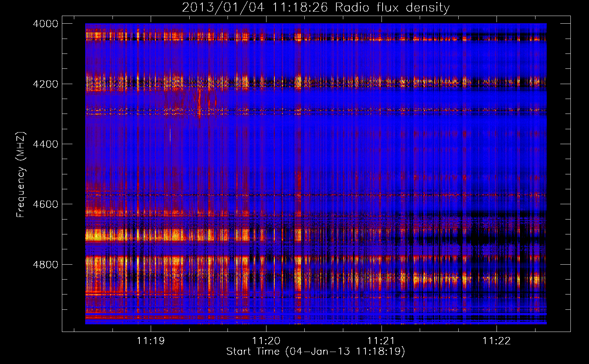The width and height of the screenshot is (589, 364).
Task: Click the 'Start Time (04-Jan-13 11:18:19)' label
Action: (316, 352)
